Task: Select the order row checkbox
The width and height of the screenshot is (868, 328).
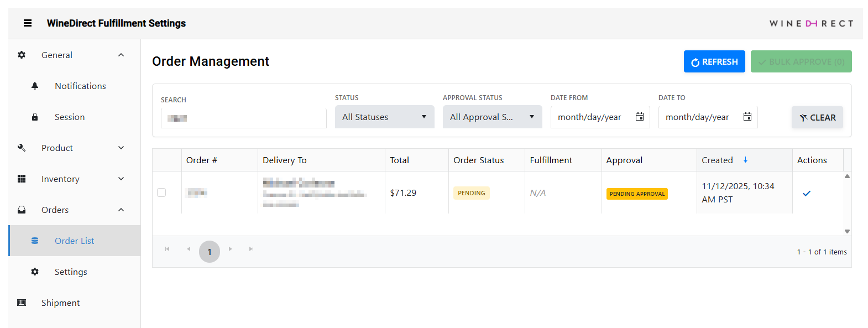Action: pos(161,192)
